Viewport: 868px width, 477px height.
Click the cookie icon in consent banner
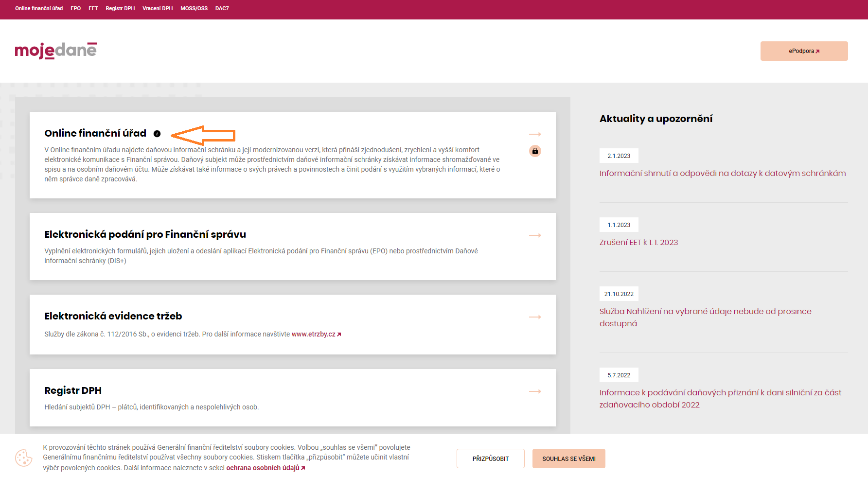coord(23,458)
